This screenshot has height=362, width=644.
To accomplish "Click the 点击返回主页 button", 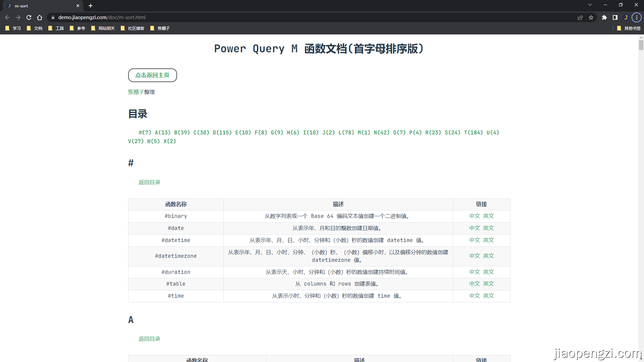I will [152, 75].
